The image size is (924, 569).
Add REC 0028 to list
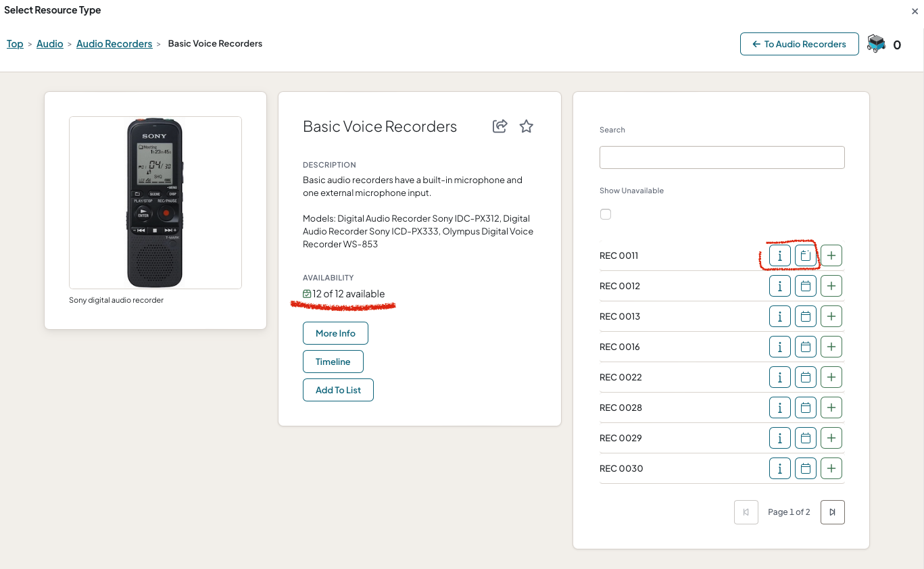point(831,407)
